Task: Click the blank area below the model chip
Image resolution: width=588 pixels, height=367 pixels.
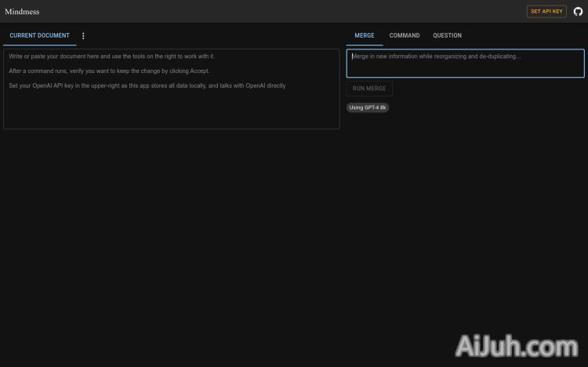Action: tap(465, 196)
